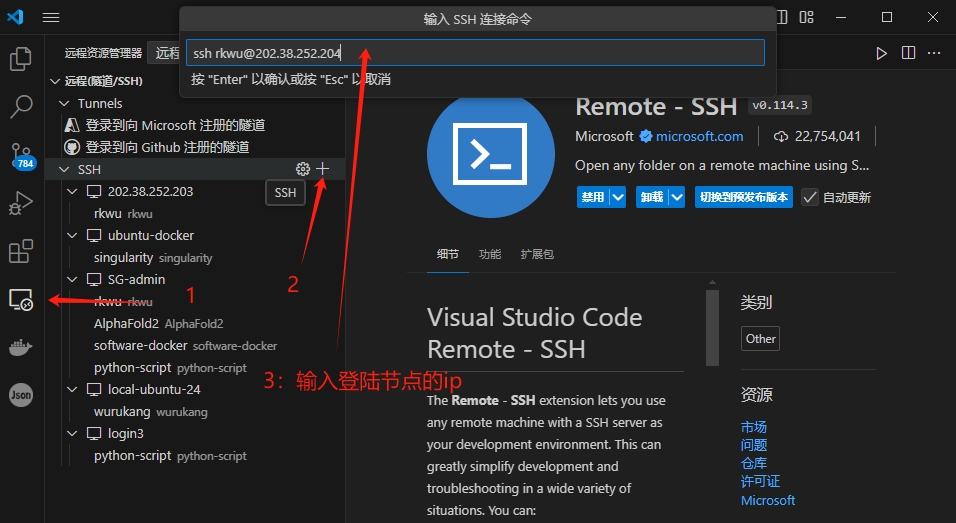Split the editor to the right
956x523 pixels.
point(908,53)
